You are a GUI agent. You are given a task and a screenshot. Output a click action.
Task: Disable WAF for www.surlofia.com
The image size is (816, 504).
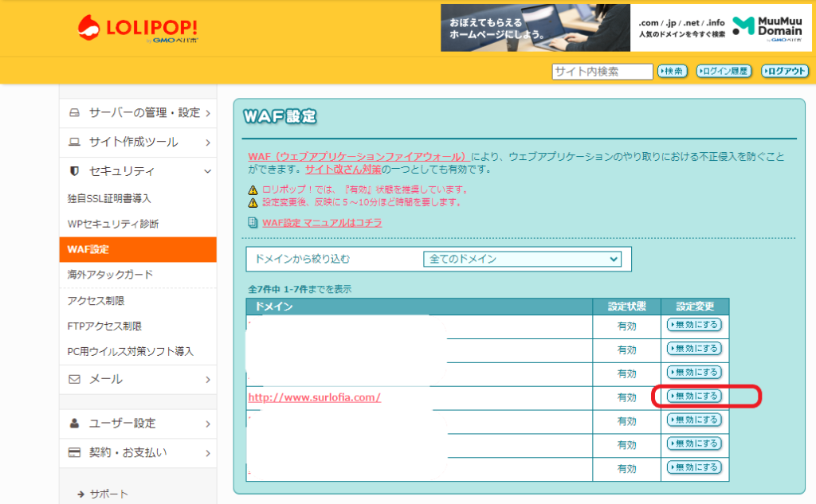click(x=694, y=397)
